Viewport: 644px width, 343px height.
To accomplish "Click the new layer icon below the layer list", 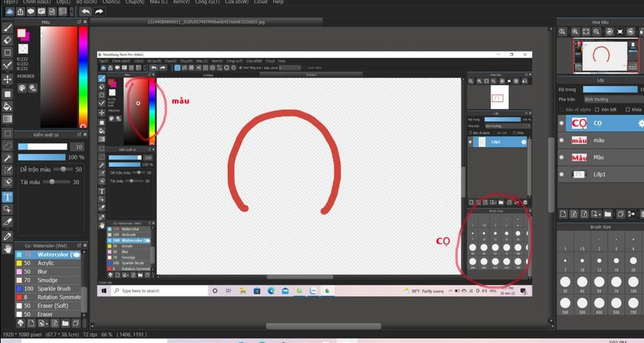I will pyautogui.click(x=563, y=214).
